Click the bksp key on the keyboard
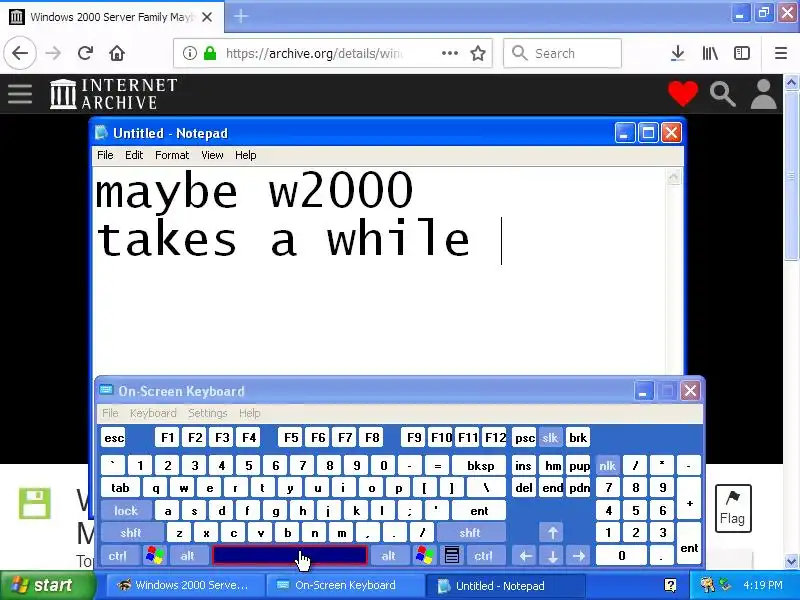 point(480,465)
